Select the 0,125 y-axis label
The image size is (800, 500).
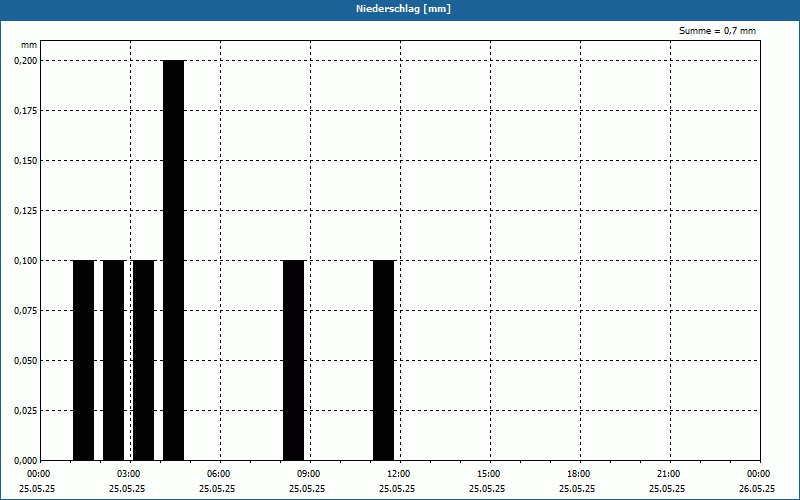point(26,211)
